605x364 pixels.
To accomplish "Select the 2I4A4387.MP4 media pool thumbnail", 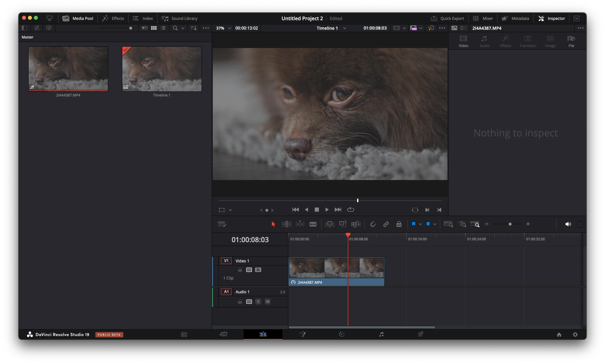I will 68,69.
